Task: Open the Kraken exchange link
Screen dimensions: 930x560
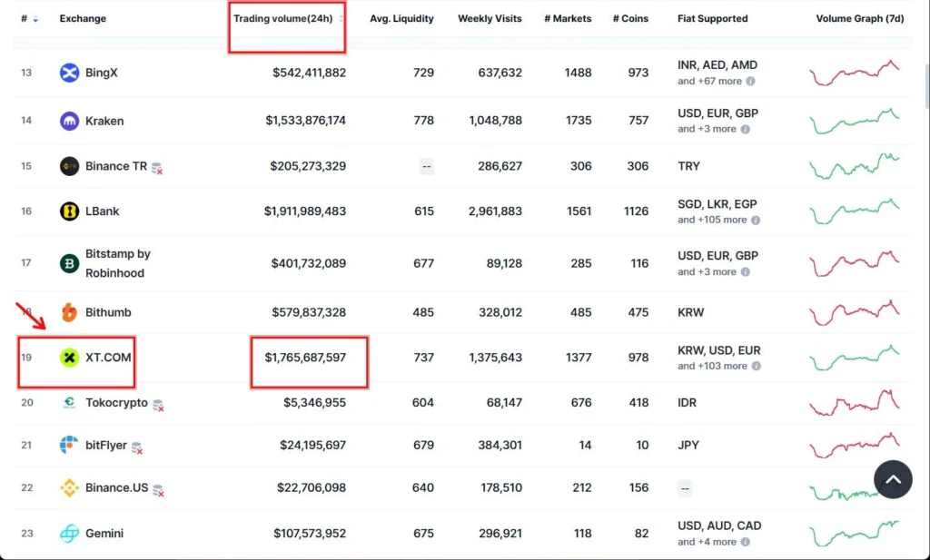Action: pyautogui.click(x=104, y=121)
